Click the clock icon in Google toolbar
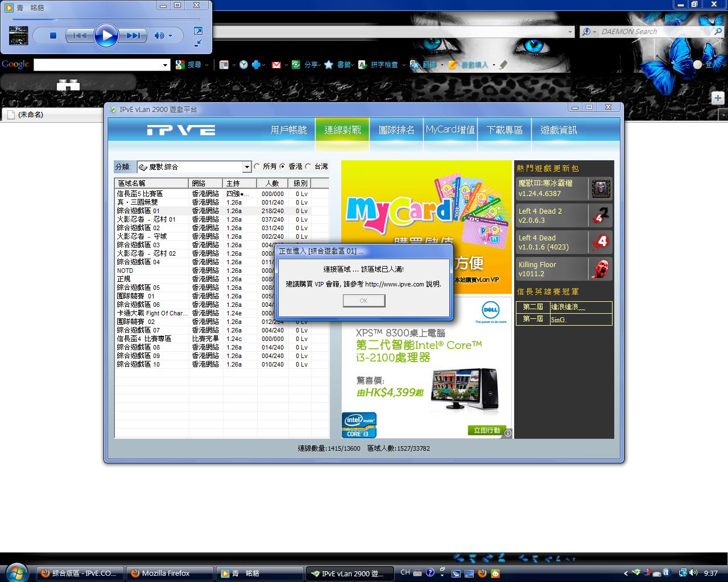Image resolution: width=728 pixels, height=582 pixels. click(x=243, y=65)
